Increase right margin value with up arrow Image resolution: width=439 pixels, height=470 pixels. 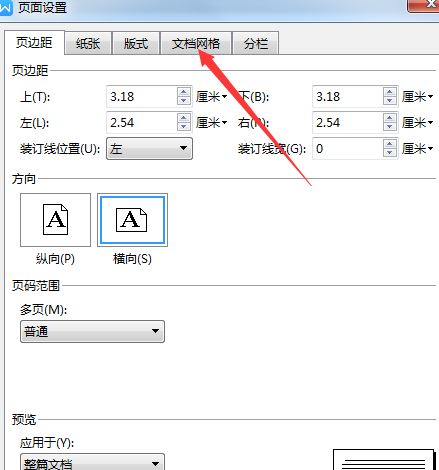coord(390,118)
